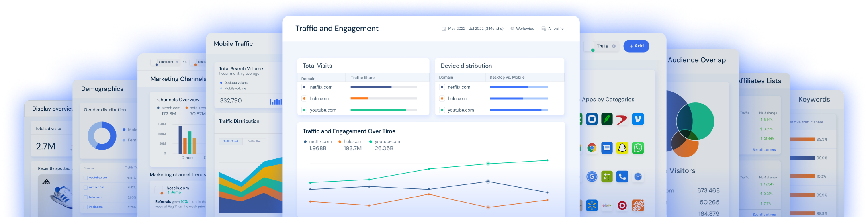This screenshot has height=217, width=868.
Task: Open See all partners in first affiliates card
Action: click(764, 149)
